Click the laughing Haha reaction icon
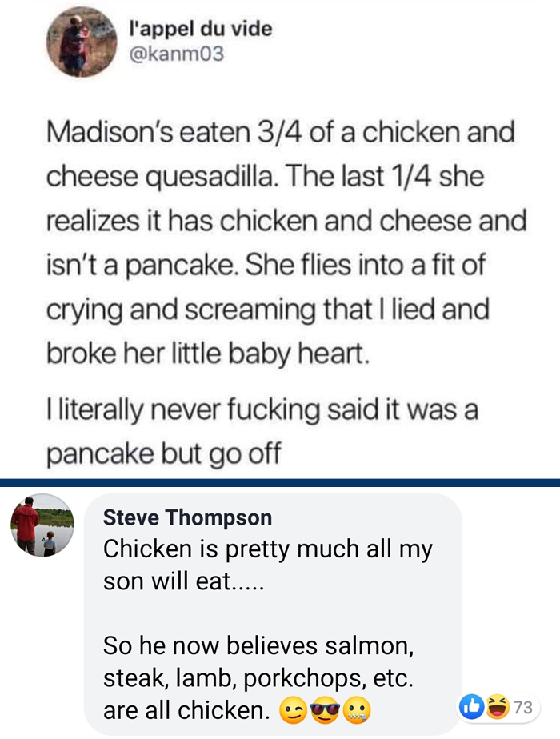Image resolution: width=560 pixels, height=739 pixels. 497,707
